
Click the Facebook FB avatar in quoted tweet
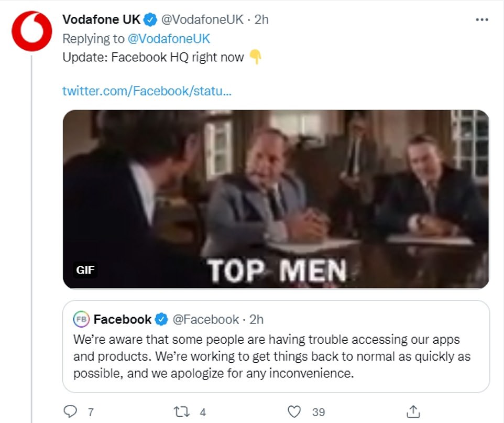pos(81,319)
